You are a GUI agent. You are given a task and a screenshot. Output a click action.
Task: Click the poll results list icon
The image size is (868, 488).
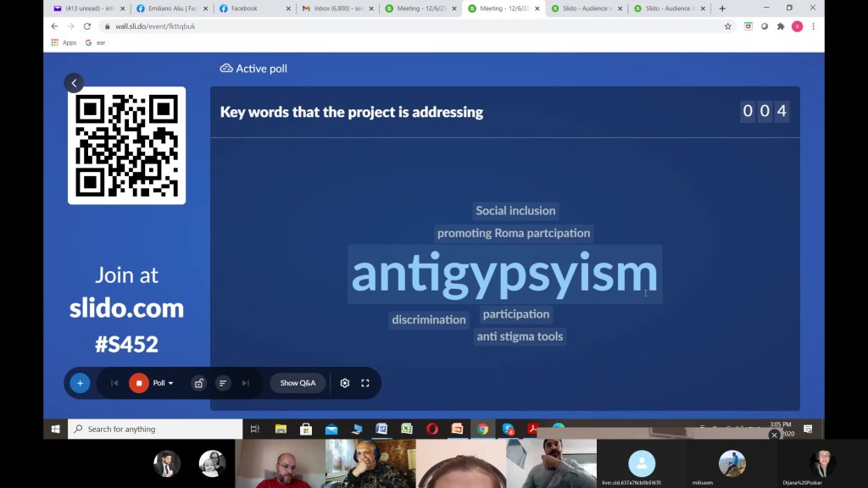222,383
